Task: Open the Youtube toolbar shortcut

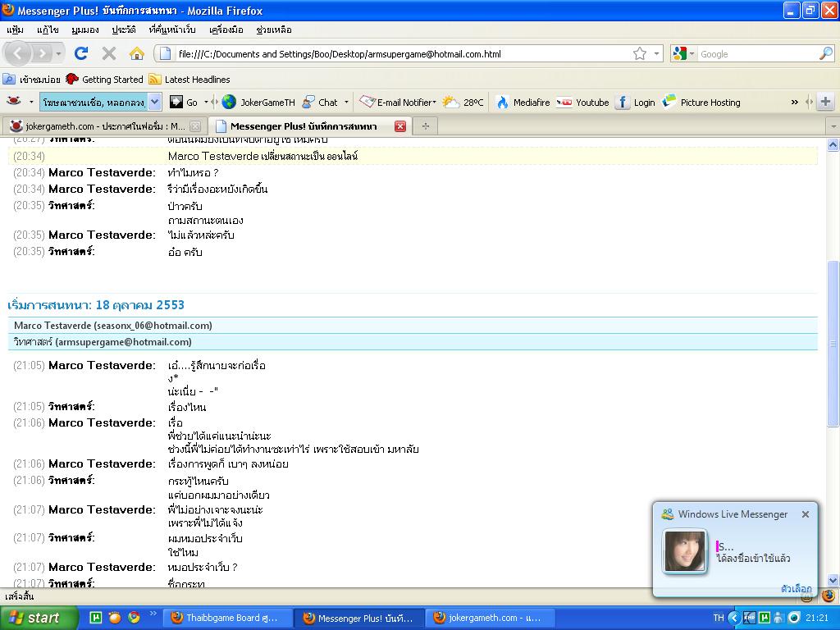Action: point(582,102)
